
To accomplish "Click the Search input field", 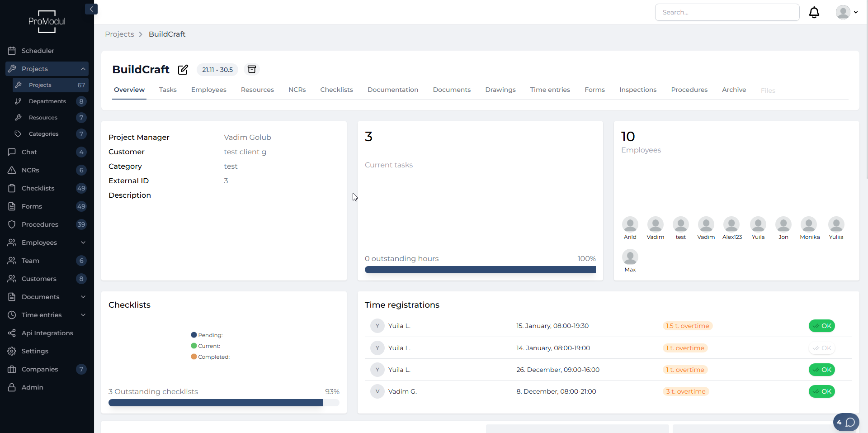I will click(x=727, y=12).
